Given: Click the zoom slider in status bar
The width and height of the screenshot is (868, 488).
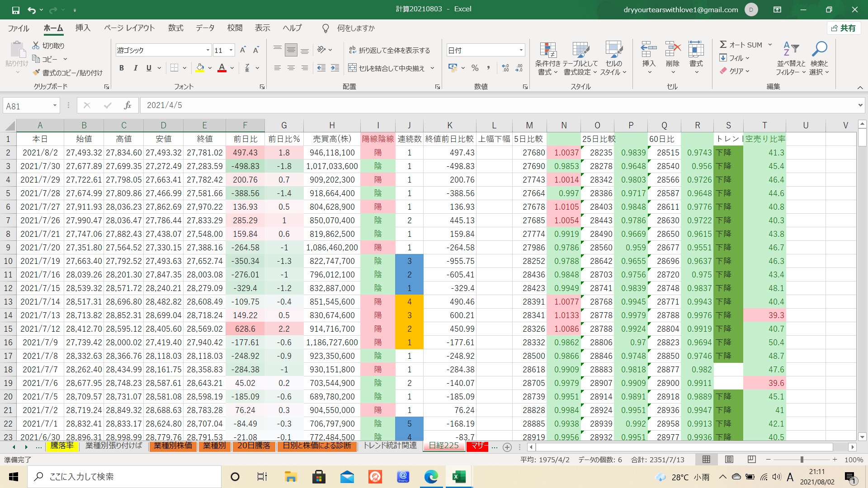Looking at the screenshot, I should (802, 460).
